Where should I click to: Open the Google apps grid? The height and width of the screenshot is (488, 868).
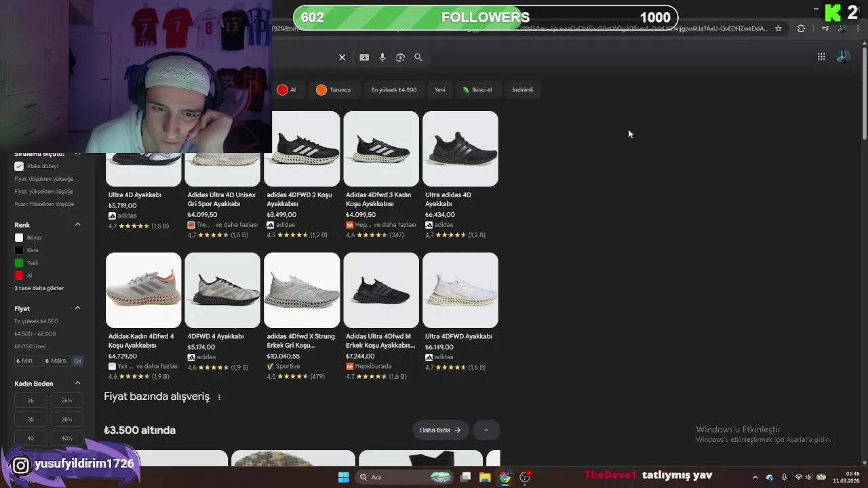pyautogui.click(x=821, y=57)
